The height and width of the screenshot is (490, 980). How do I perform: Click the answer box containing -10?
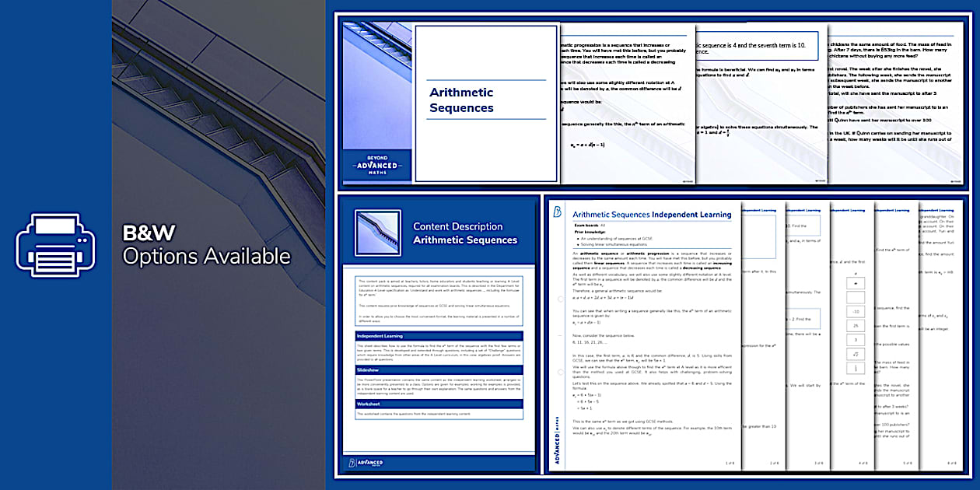pyautogui.click(x=856, y=311)
